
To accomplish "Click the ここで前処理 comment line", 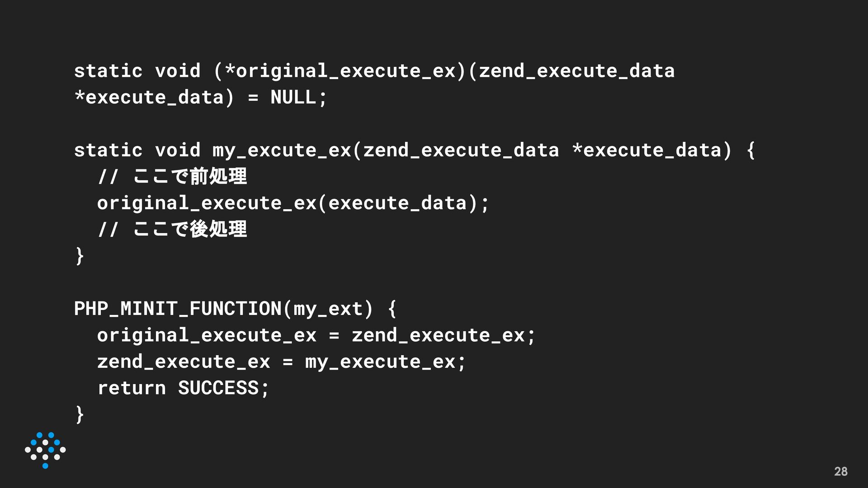I will pos(172,176).
